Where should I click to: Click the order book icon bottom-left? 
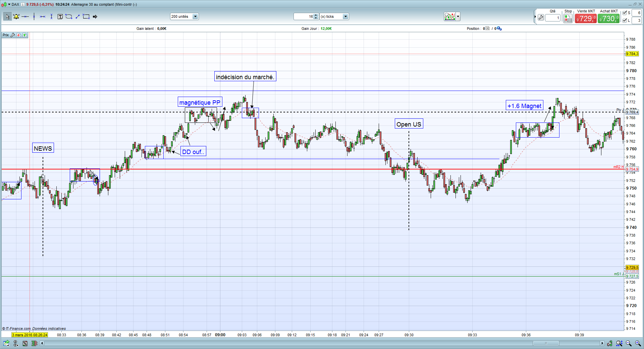click(x=34, y=343)
